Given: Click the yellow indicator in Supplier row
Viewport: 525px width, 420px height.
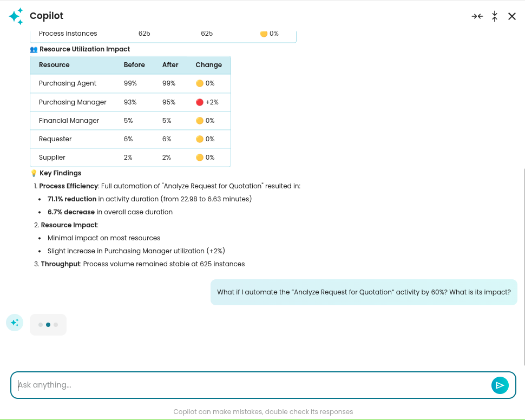Looking at the screenshot, I should 199,157.
